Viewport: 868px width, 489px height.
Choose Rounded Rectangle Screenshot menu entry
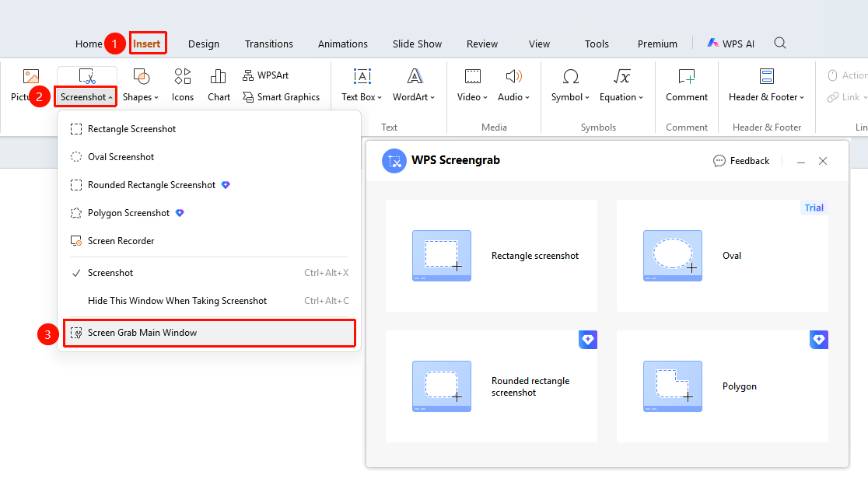click(x=209, y=185)
